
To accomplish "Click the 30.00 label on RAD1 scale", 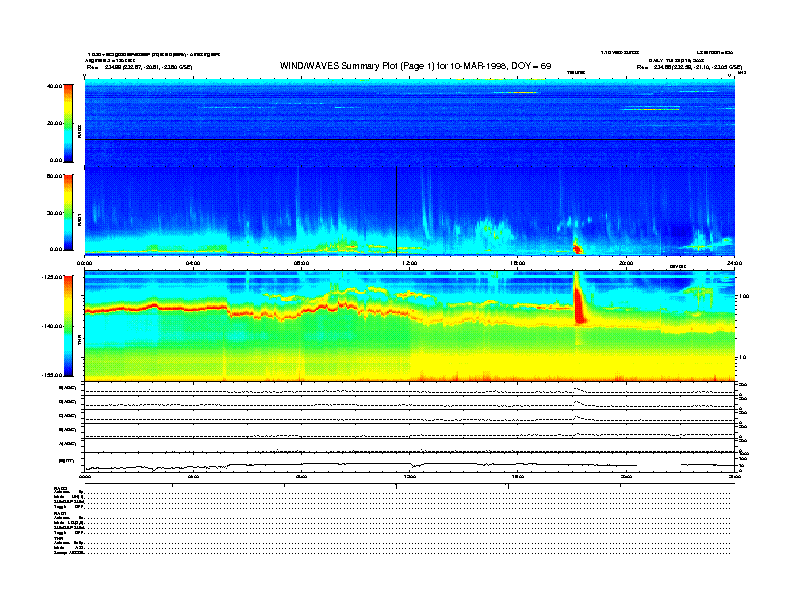I will click(x=54, y=213).
